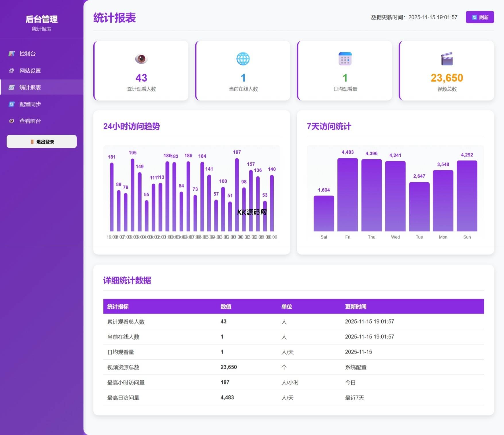Click the 数值 column header
The image size is (504, 435).
[226, 307]
